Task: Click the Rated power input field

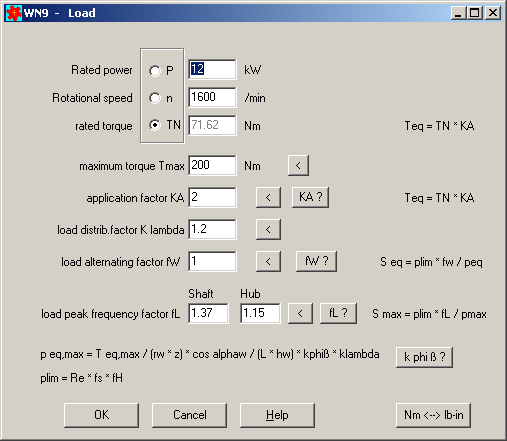Action: coord(212,69)
